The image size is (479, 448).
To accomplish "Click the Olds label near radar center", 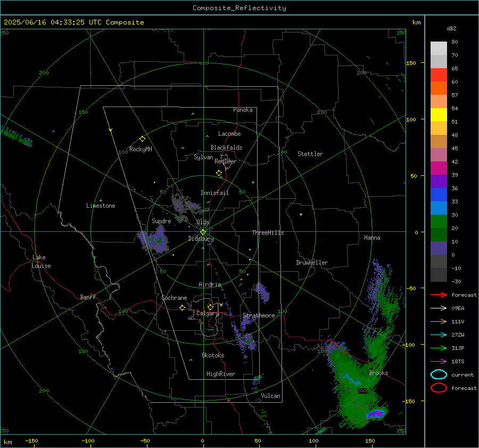I will tap(203, 222).
